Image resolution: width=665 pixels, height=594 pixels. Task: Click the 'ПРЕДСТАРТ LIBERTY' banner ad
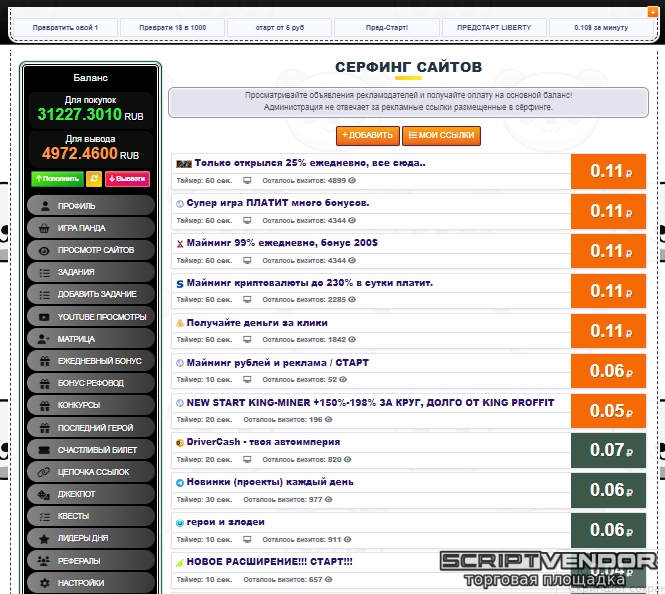[495, 27]
